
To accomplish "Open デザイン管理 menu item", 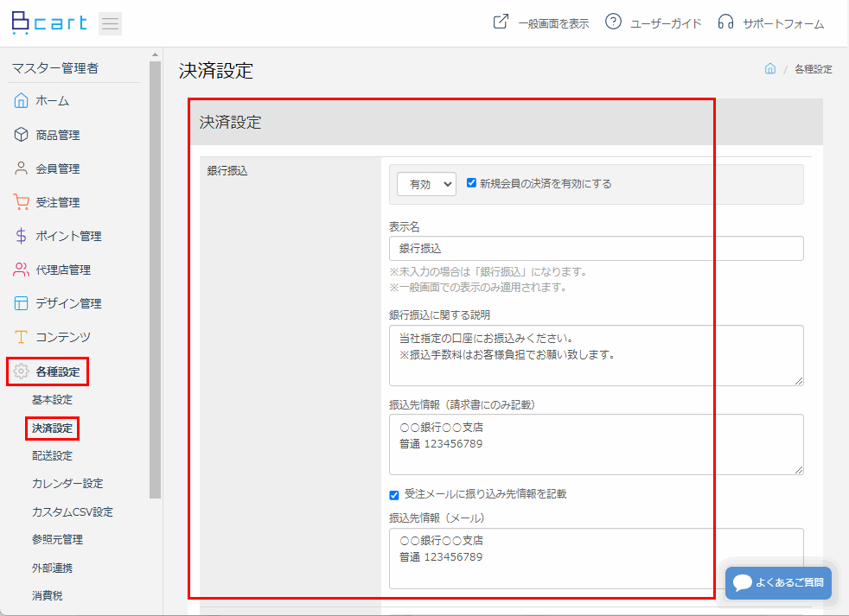I will coord(68,303).
